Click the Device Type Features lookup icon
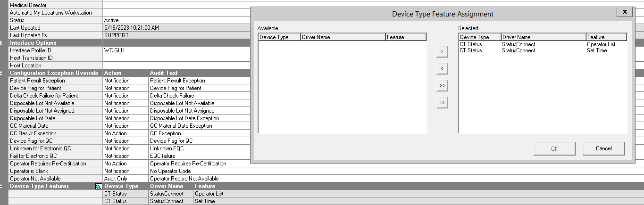The height and width of the screenshot is (205, 644). (x=98, y=186)
